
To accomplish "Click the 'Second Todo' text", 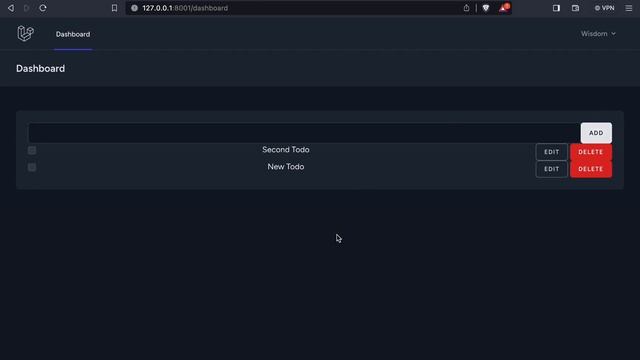I will point(286,150).
